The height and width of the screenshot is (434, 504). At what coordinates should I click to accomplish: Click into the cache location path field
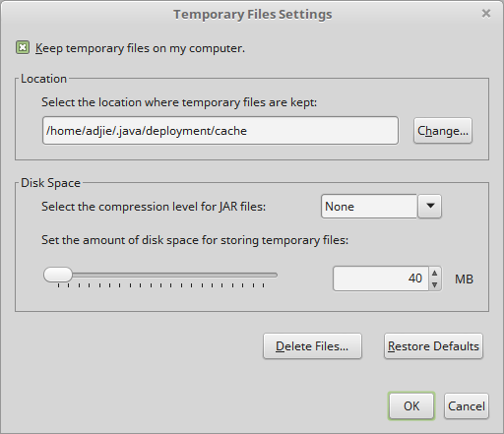tap(220, 131)
